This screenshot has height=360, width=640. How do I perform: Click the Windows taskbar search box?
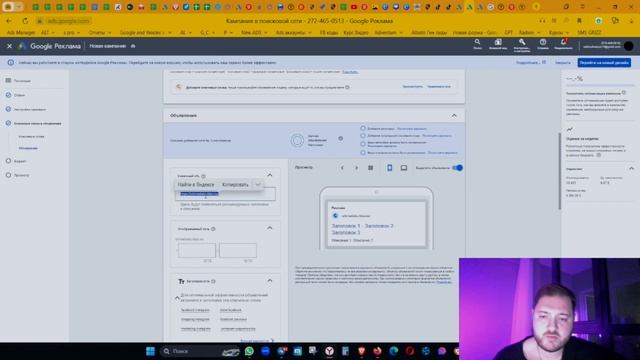[200, 351]
